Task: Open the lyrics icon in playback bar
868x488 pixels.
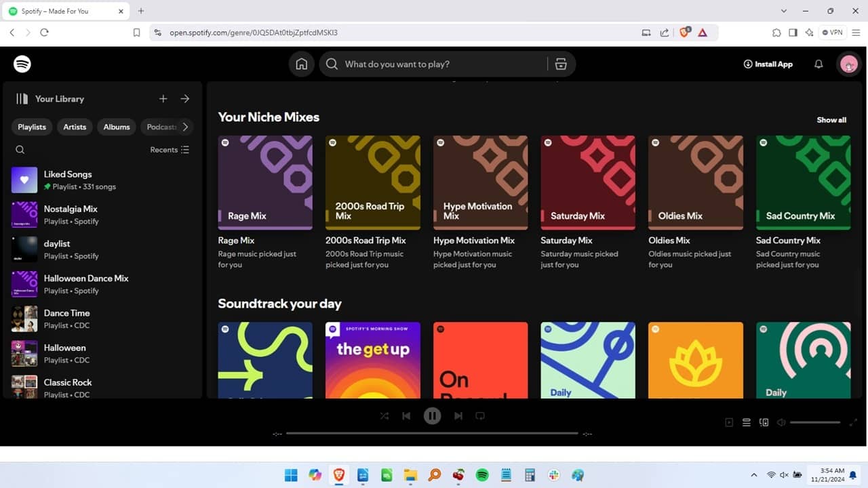Action: [729, 422]
